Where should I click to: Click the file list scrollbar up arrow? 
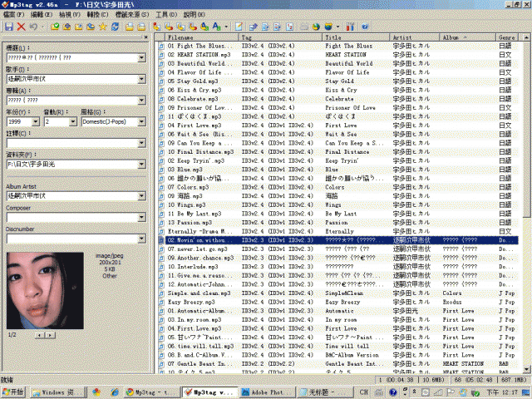click(526, 37)
